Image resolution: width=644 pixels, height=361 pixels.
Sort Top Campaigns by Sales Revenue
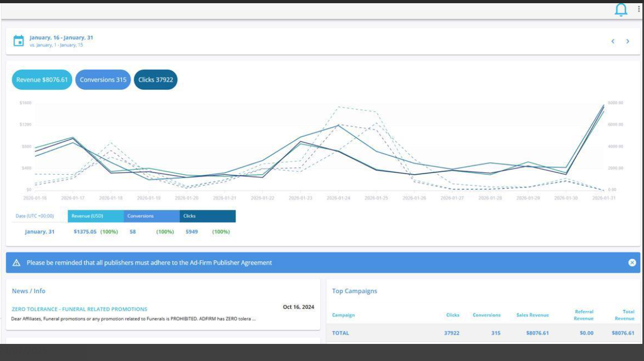[x=532, y=315]
